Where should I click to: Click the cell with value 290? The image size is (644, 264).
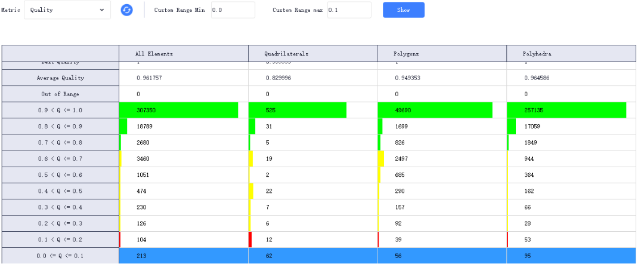442,191
